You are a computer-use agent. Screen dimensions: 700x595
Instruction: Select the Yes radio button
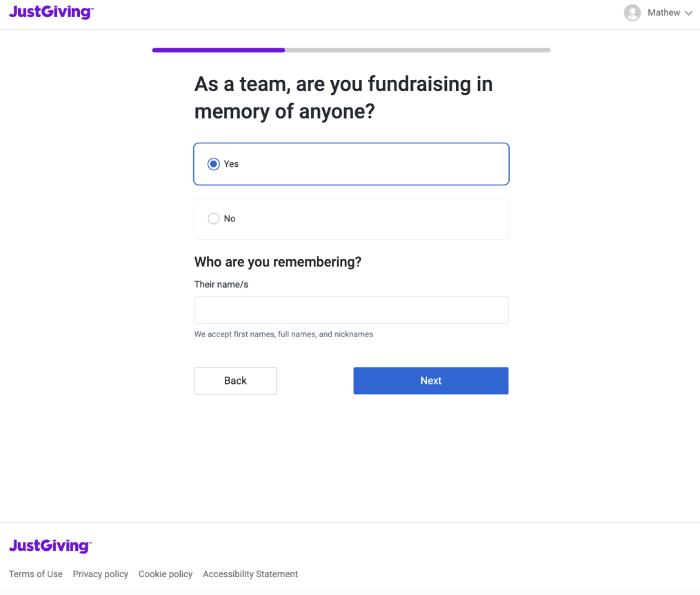tap(213, 163)
